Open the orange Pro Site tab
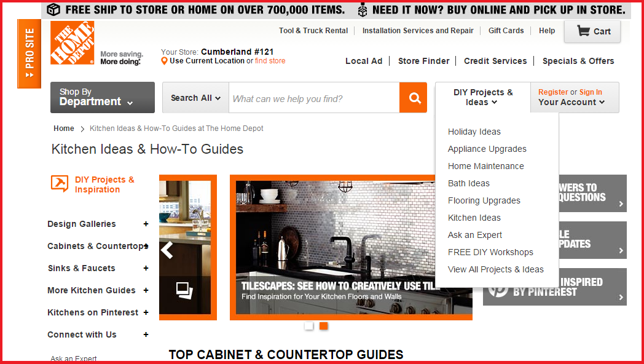This screenshot has width=644, height=364. click(x=29, y=53)
